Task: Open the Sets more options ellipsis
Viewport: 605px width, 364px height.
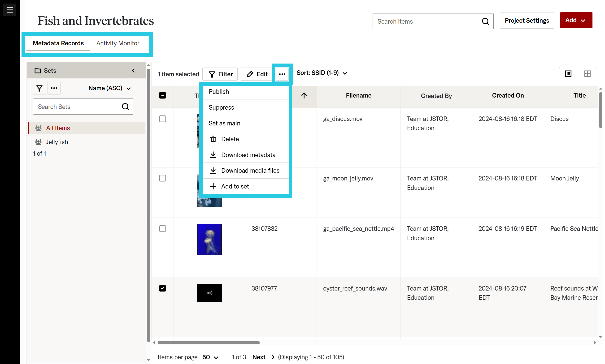Action: click(x=54, y=88)
